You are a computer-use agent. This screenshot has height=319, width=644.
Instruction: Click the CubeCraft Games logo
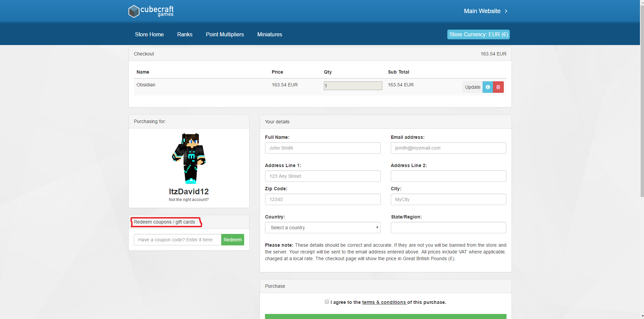151,11
